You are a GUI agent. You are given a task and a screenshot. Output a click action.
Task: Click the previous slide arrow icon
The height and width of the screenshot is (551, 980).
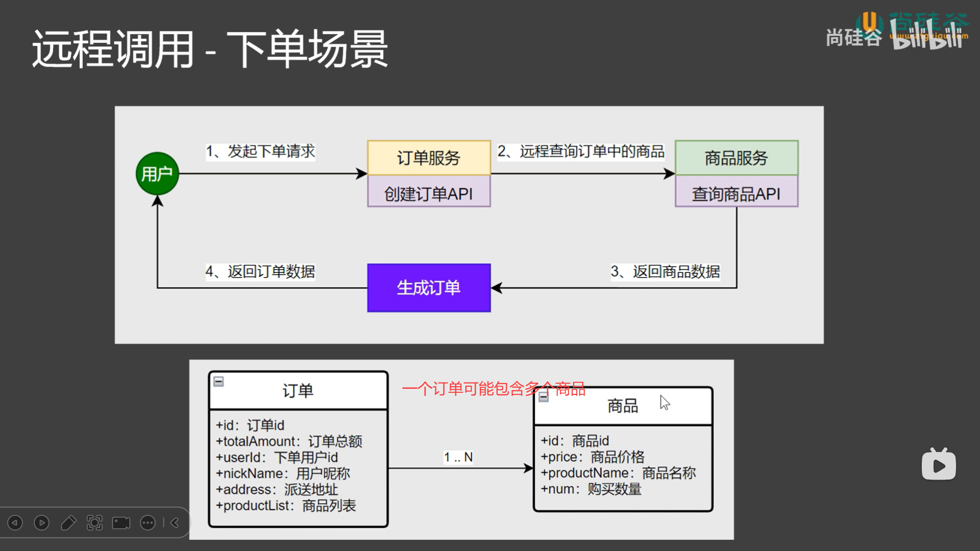pyautogui.click(x=15, y=522)
